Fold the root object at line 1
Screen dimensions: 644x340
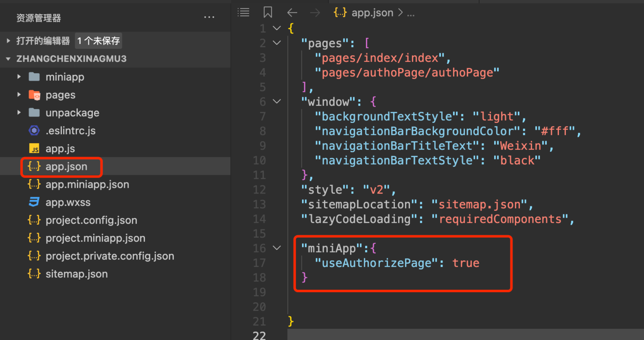tap(277, 28)
